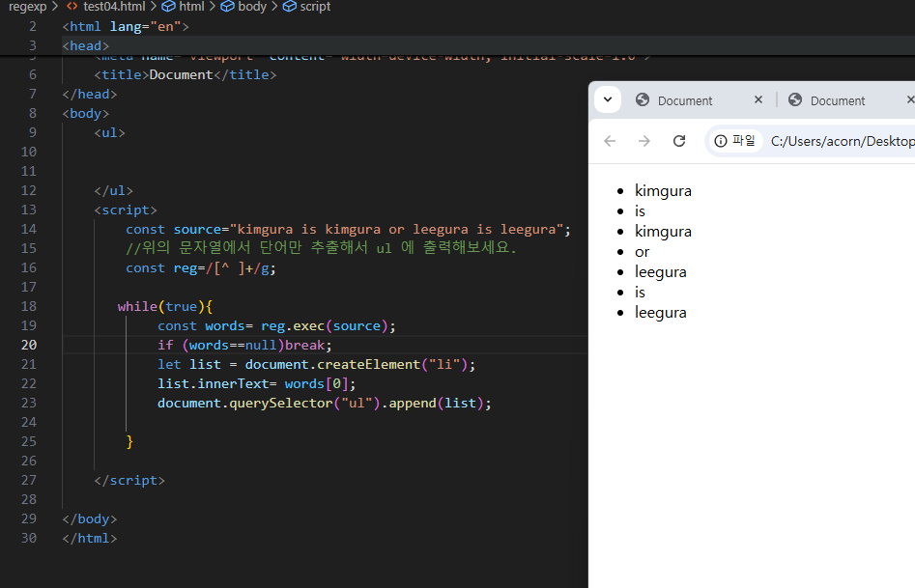Click line number 14 in the gutter
Image resolution: width=915 pixels, height=588 pixels.
click(29, 229)
